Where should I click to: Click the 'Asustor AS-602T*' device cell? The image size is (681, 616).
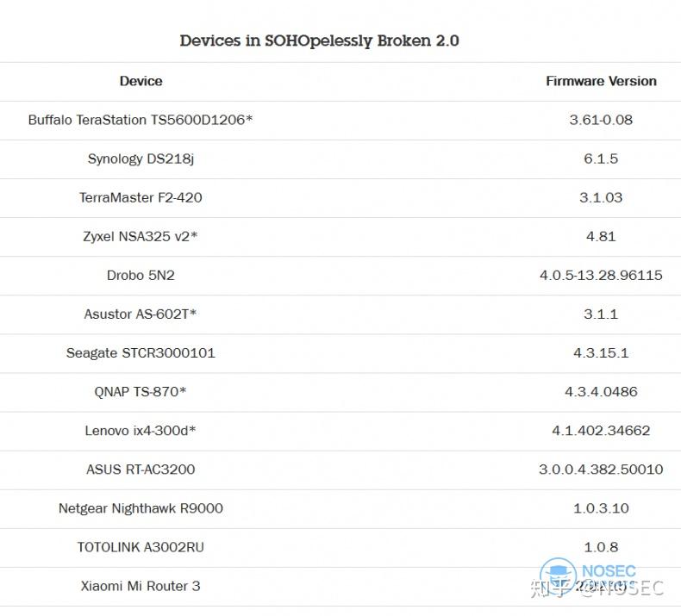141,314
